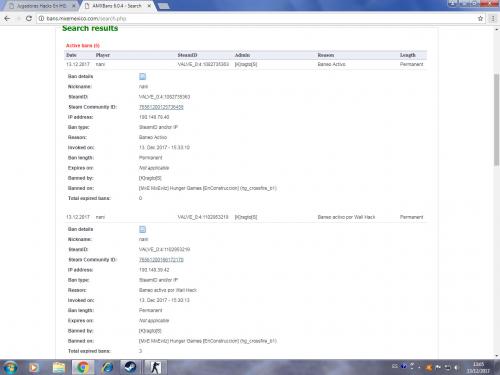Click the page vertical scrollbar thumb
Viewport: 500px width, 375px height.
tap(496, 120)
